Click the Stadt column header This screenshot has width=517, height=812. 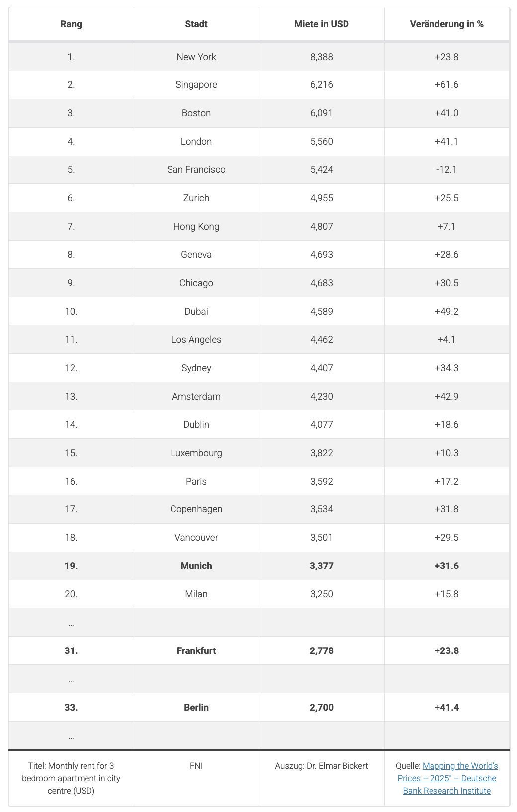click(196, 24)
